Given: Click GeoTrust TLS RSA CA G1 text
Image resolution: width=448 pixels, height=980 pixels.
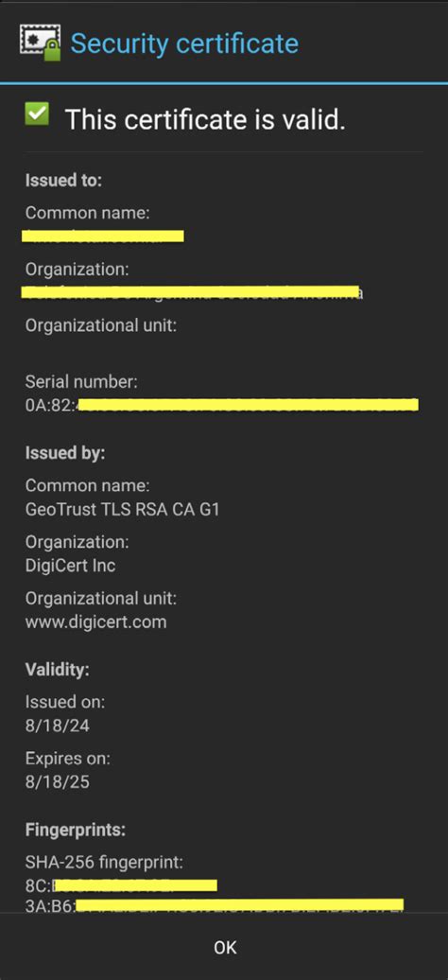Looking at the screenshot, I should pyautogui.click(x=123, y=509).
